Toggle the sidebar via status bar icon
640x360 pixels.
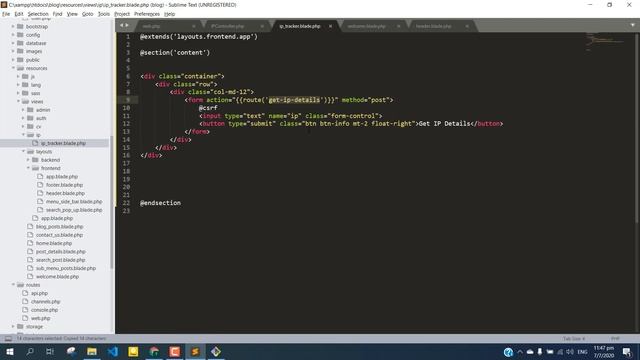pos(8,338)
